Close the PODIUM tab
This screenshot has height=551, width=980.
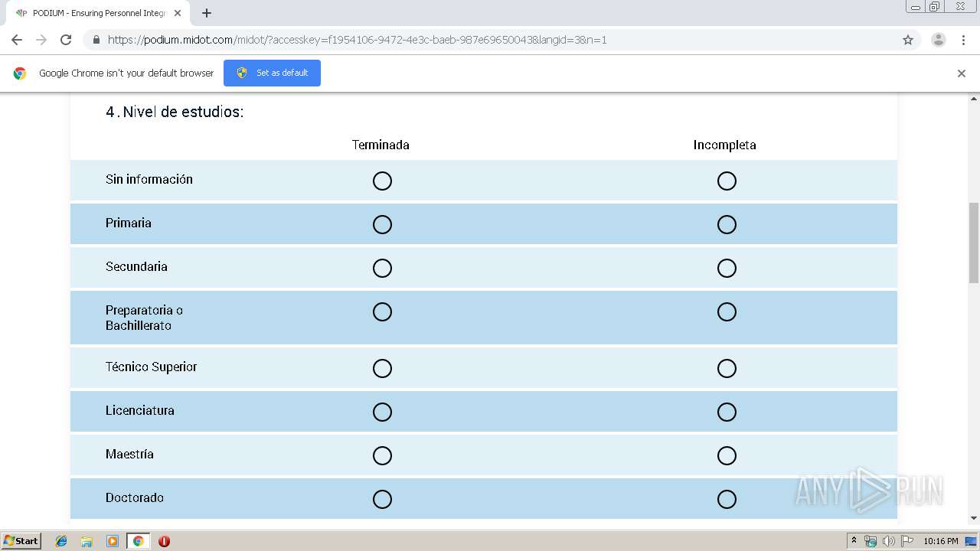coord(178,13)
